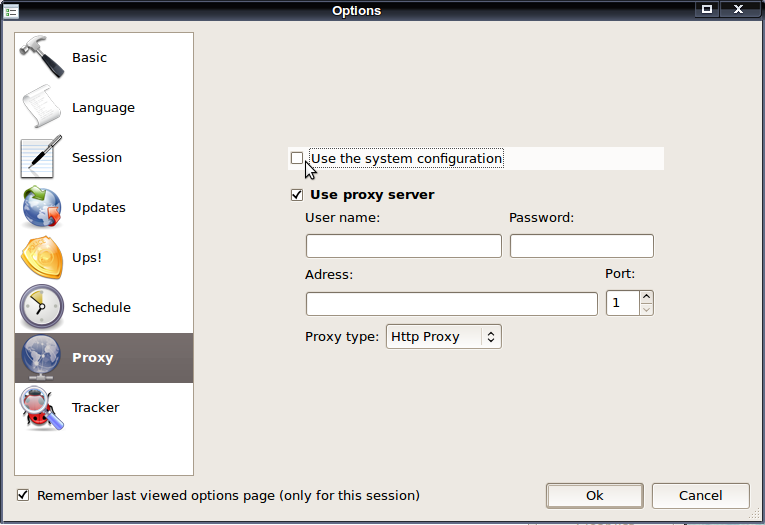Focus the Password input field
Screen dimensions: 765x525
582,246
